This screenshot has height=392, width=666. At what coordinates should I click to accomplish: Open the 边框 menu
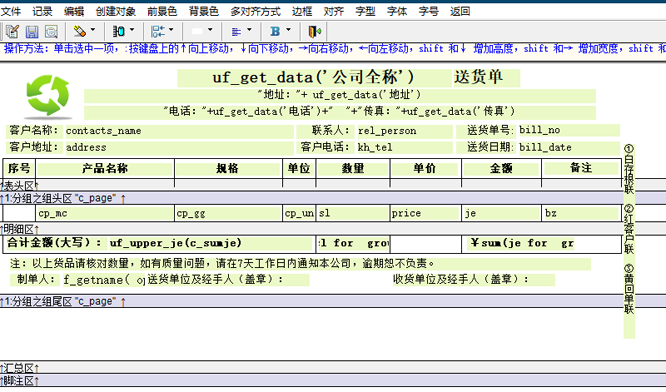pyautogui.click(x=302, y=11)
